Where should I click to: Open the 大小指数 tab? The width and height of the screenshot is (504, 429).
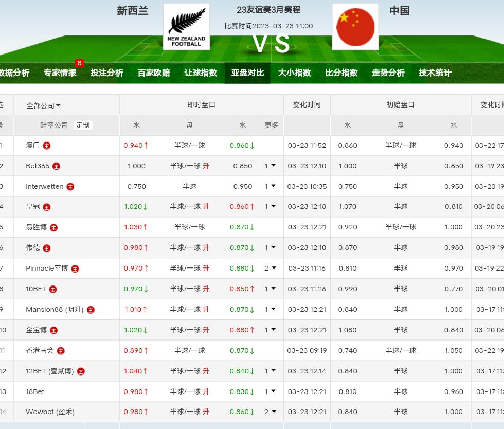295,73
